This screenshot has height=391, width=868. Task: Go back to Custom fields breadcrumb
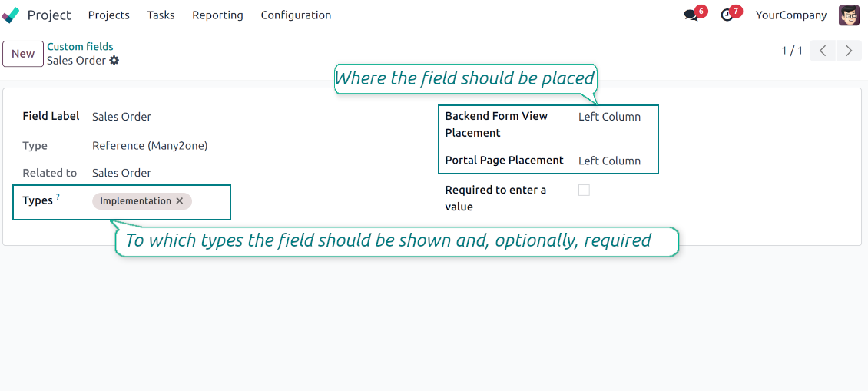[80, 47]
